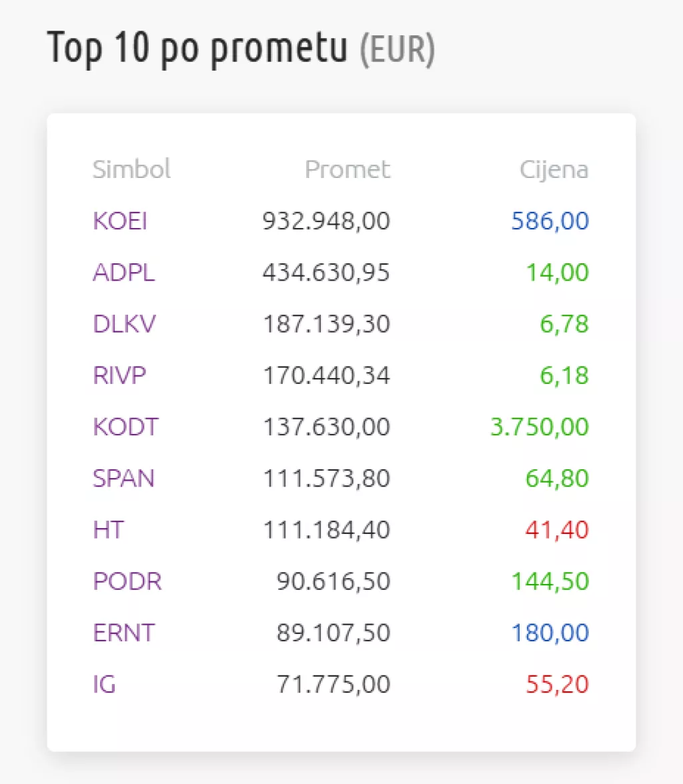Screen dimensions: 683x784
Task: Open the SPAN symbol link
Action: tap(123, 479)
